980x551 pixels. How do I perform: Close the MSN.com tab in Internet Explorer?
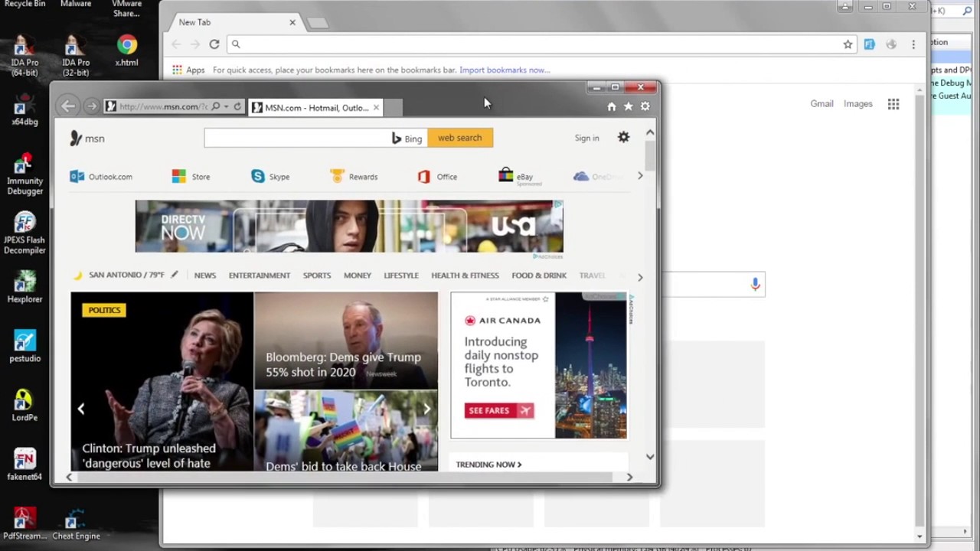pos(376,108)
